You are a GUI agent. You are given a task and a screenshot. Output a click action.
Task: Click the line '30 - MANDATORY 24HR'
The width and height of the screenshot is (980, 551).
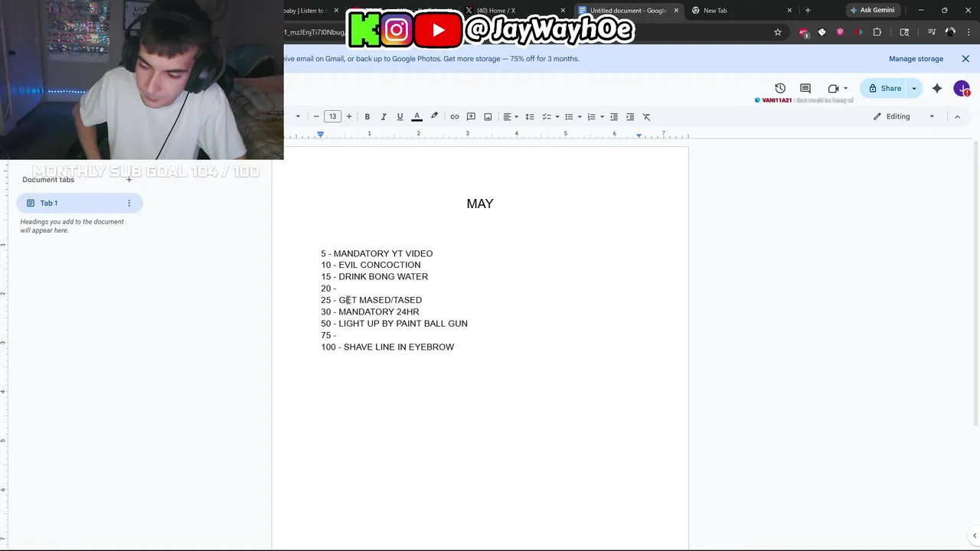pos(370,311)
